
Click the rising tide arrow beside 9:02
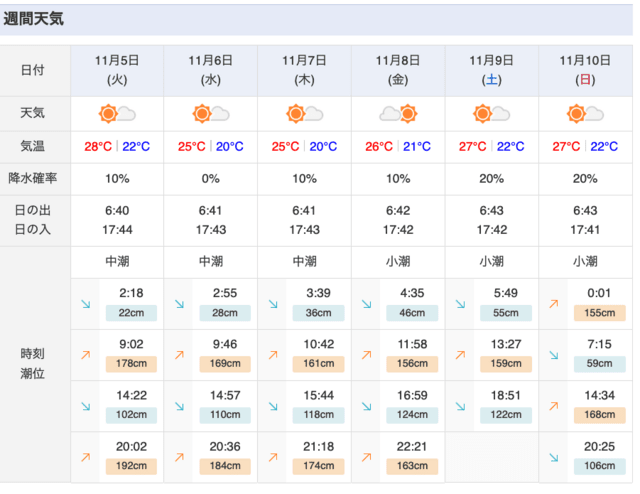pos(86,355)
